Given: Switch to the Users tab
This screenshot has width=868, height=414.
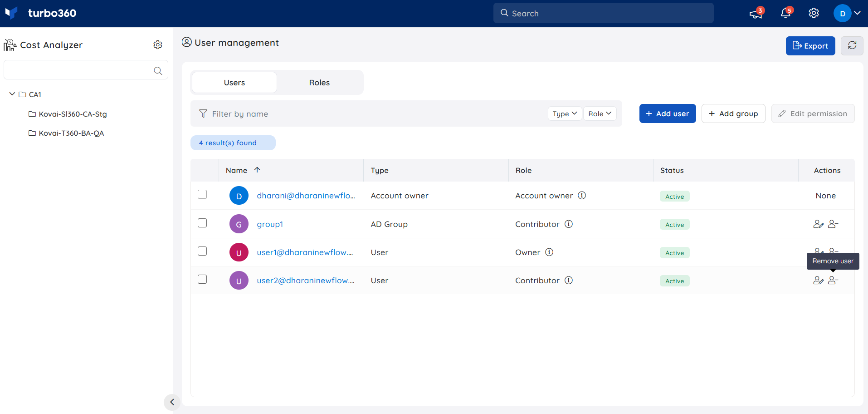Looking at the screenshot, I should (x=234, y=83).
